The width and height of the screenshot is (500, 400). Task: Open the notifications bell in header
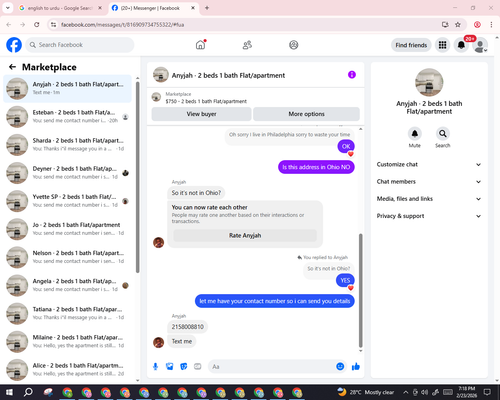461,45
